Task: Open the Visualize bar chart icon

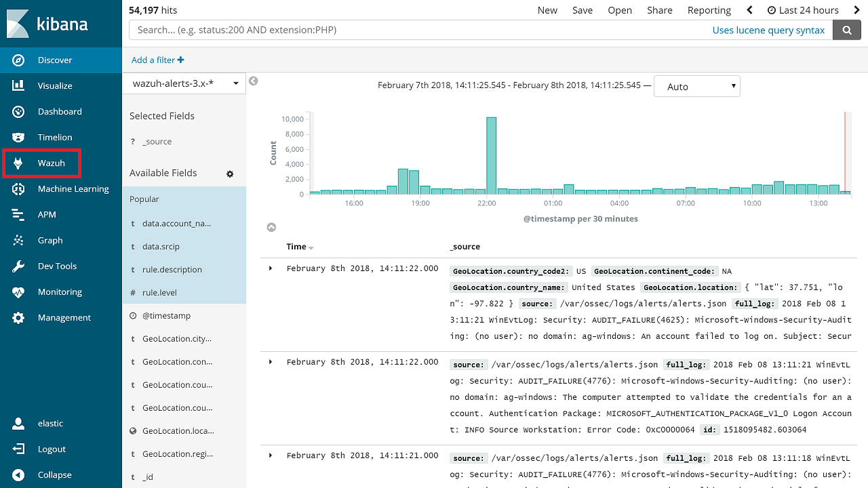Action: pyautogui.click(x=18, y=86)
